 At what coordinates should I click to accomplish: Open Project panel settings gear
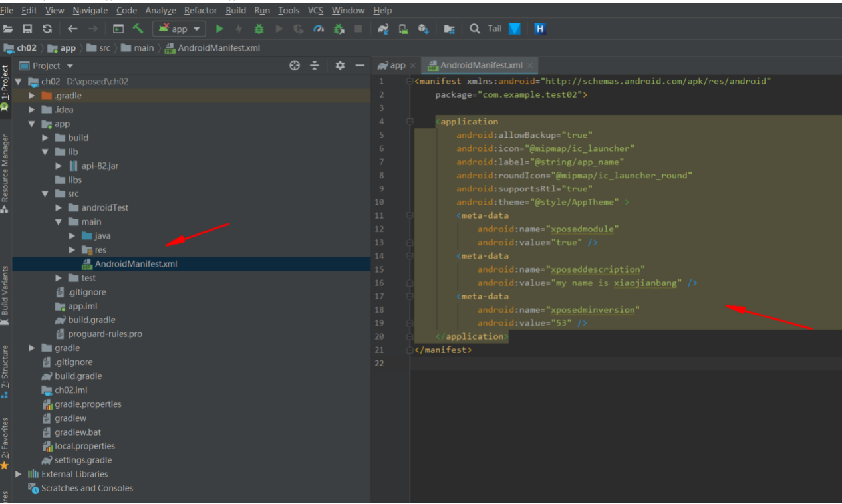pos(340,65)
